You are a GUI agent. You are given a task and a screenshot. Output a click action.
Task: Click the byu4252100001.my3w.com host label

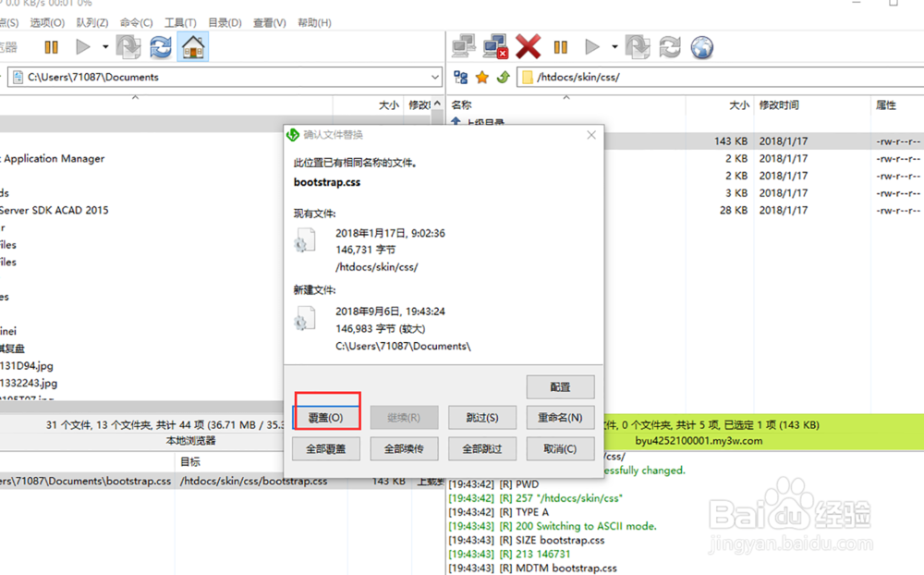[699, 441]
